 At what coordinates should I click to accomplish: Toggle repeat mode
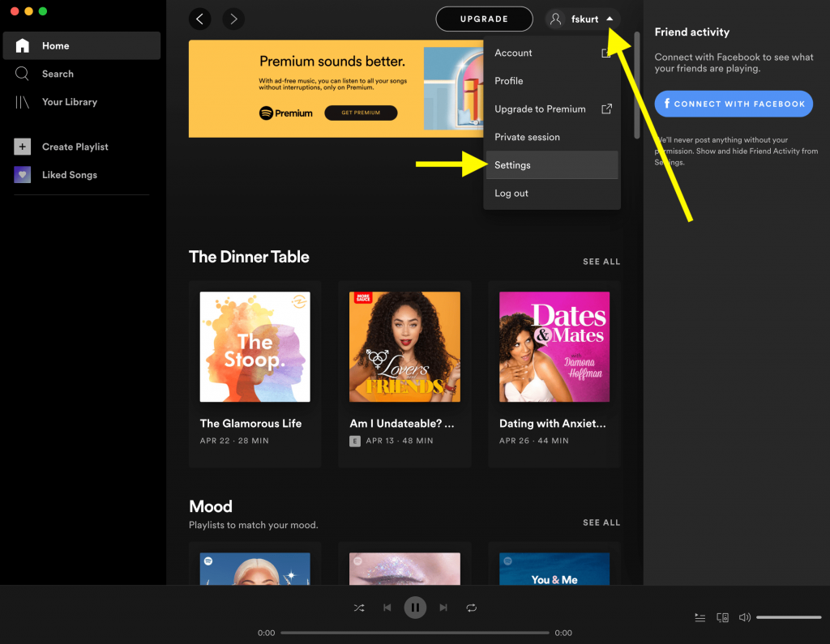[x=471, y=608]
